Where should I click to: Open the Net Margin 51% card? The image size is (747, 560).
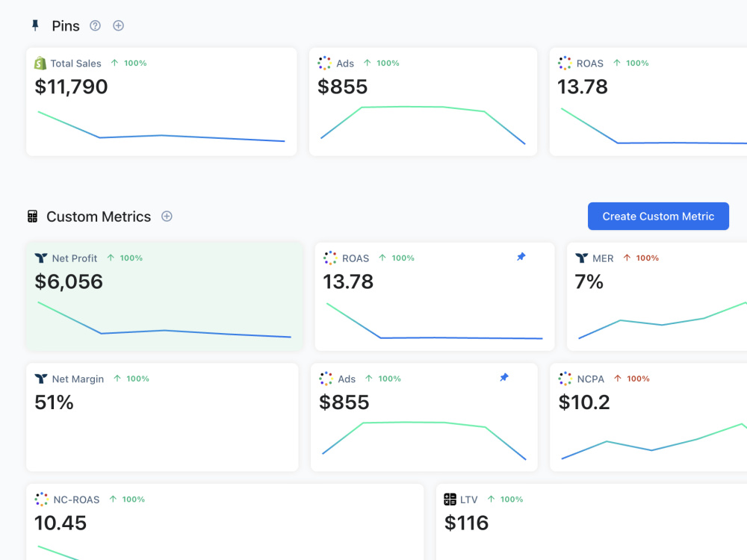click(162, 417)
